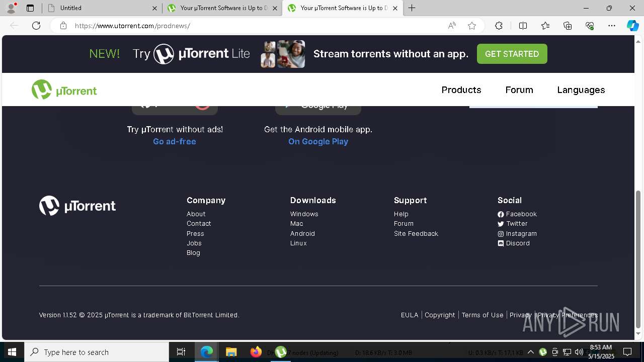The image size is (644, 362).
Task: Refresh the page with the reload icon
Action: [36, 26]
